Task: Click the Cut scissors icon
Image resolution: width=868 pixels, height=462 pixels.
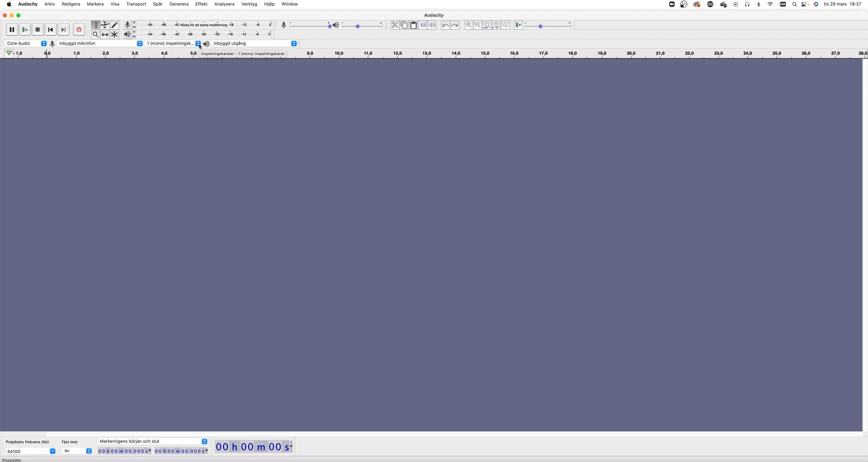Action: pos(395,25)
